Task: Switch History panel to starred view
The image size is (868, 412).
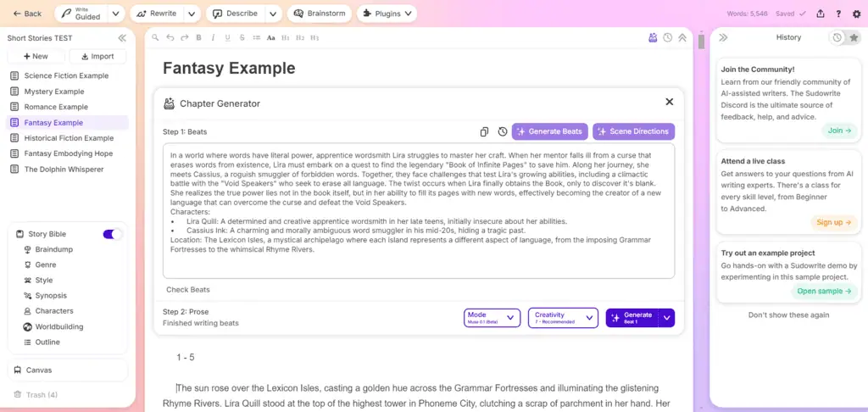Action: pos(854,37)
